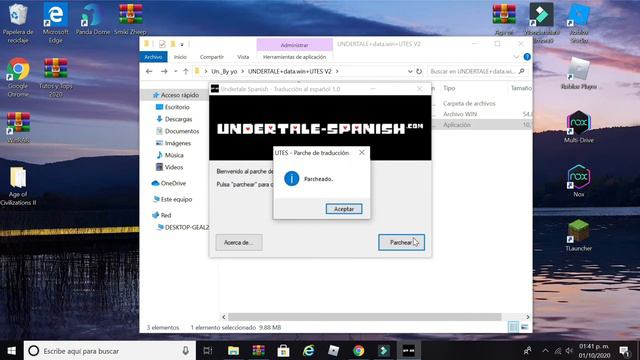Go back with the Explorer back arrow
The image size is (640, 360).
(149, 71)
